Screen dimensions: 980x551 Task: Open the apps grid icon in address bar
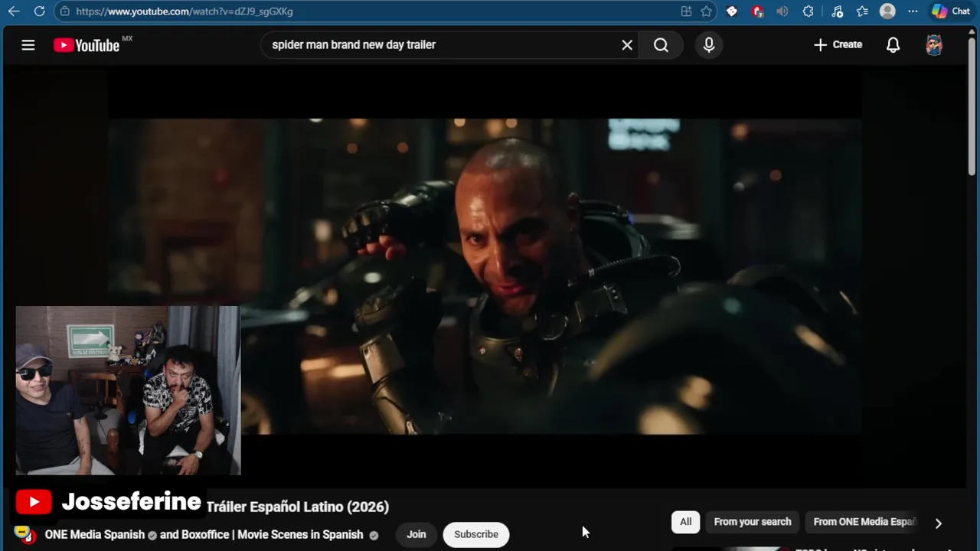(686, 11)
